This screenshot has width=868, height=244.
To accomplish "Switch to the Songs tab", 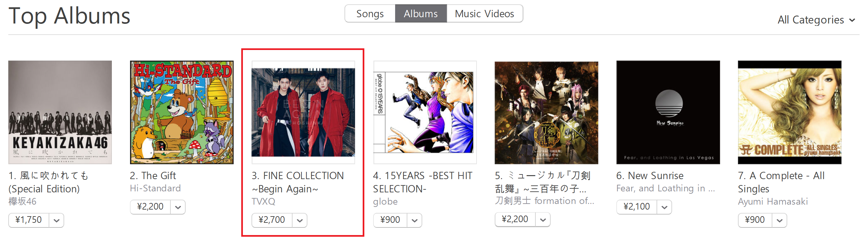I will (x=370, y=14).
